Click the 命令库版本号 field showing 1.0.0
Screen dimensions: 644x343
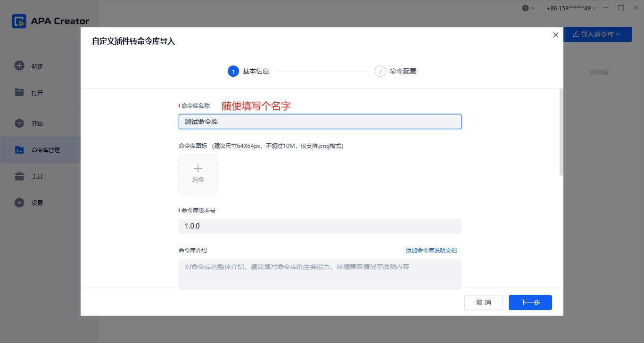(x=320, y=226)
